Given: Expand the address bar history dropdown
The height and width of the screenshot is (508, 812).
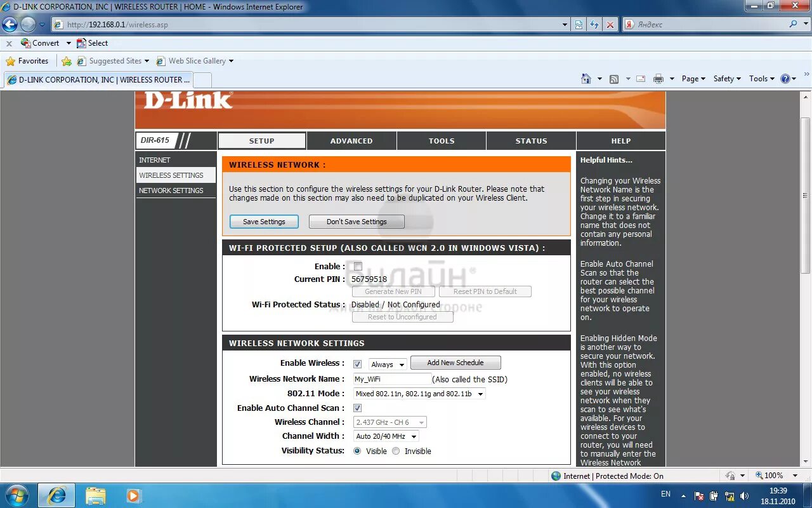Looking at the screenshot, I should pos(565,25).
